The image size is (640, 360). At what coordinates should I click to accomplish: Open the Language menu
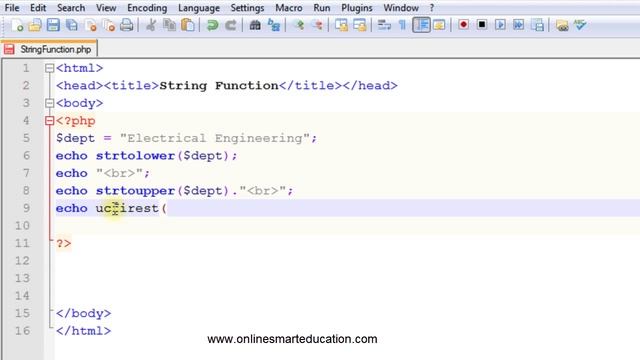[199, 8]
